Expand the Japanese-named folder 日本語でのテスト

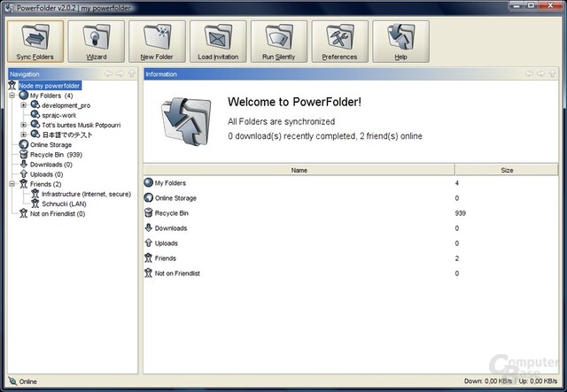click(x=24, y=135)
